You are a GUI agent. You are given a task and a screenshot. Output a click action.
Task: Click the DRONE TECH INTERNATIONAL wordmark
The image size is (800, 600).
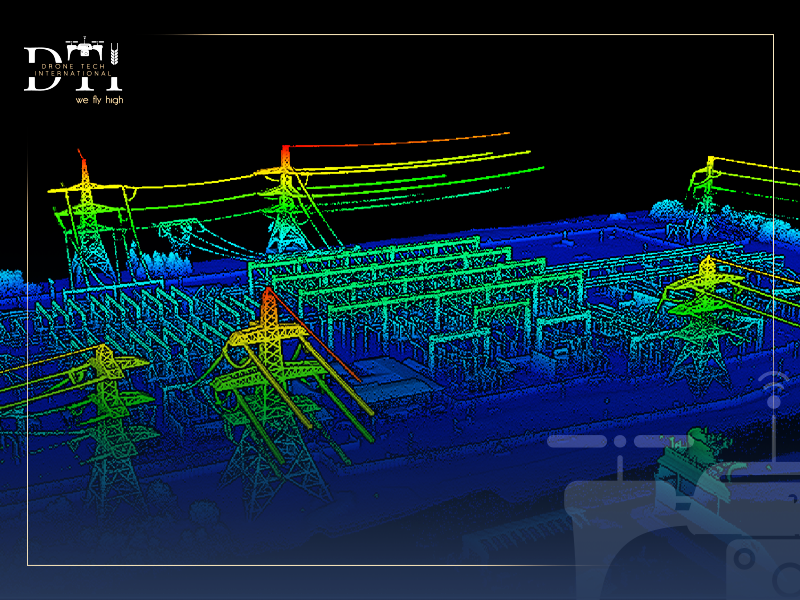point(75,70)
